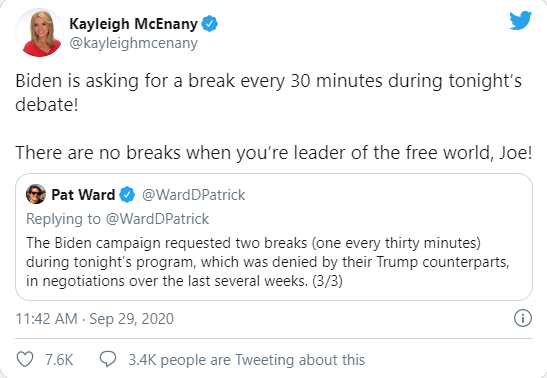This screenshot has height=378, width=547.
Task: Click the Replying to @WardDPatrick link
Action: pyautogui.click(x=118, y=219)
